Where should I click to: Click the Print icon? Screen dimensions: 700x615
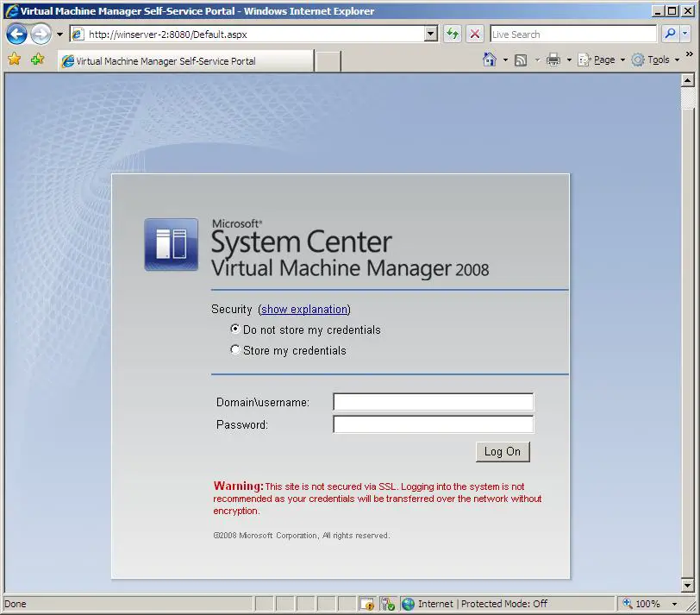tap(553, 60)
